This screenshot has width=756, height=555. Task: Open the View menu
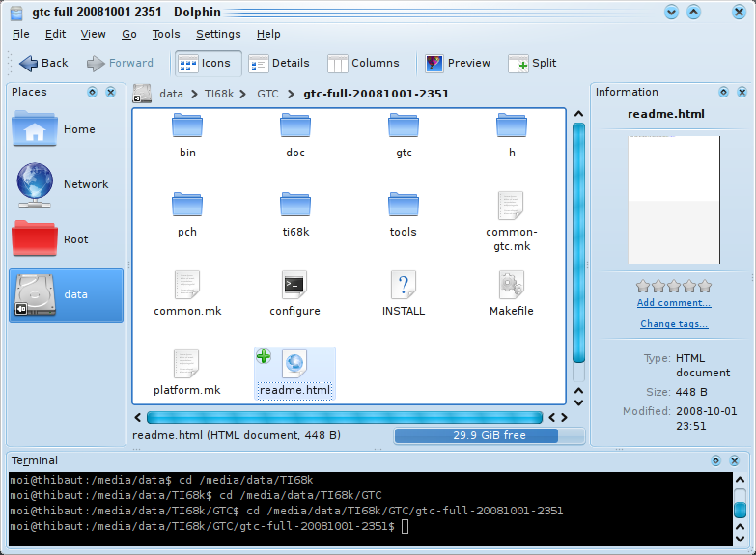tap(93, 34)
